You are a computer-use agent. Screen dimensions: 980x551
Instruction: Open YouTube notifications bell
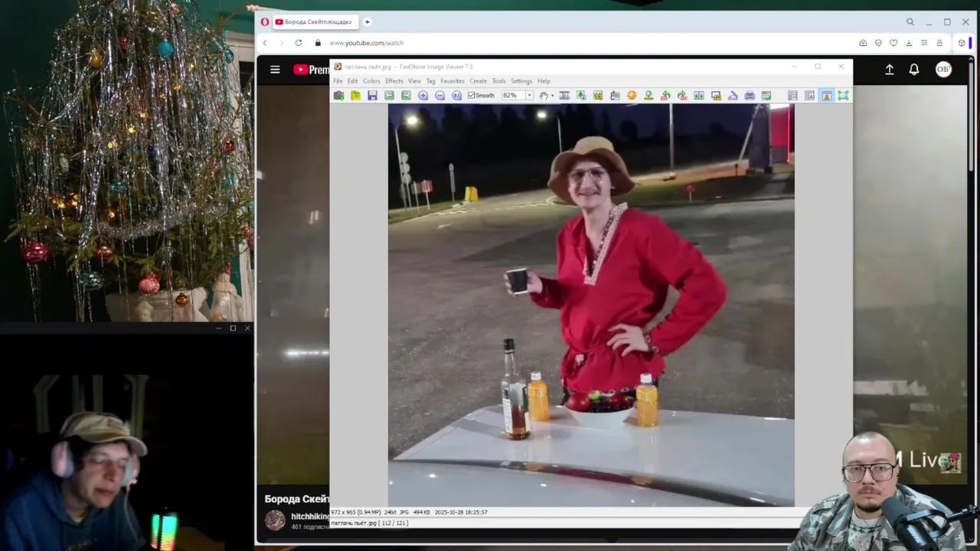click(914, 70)
